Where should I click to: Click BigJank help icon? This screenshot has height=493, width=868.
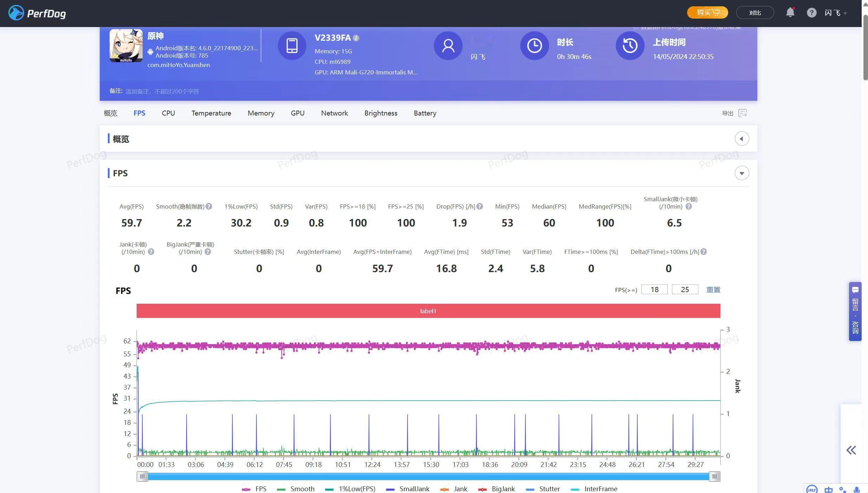tap(208, 252)
